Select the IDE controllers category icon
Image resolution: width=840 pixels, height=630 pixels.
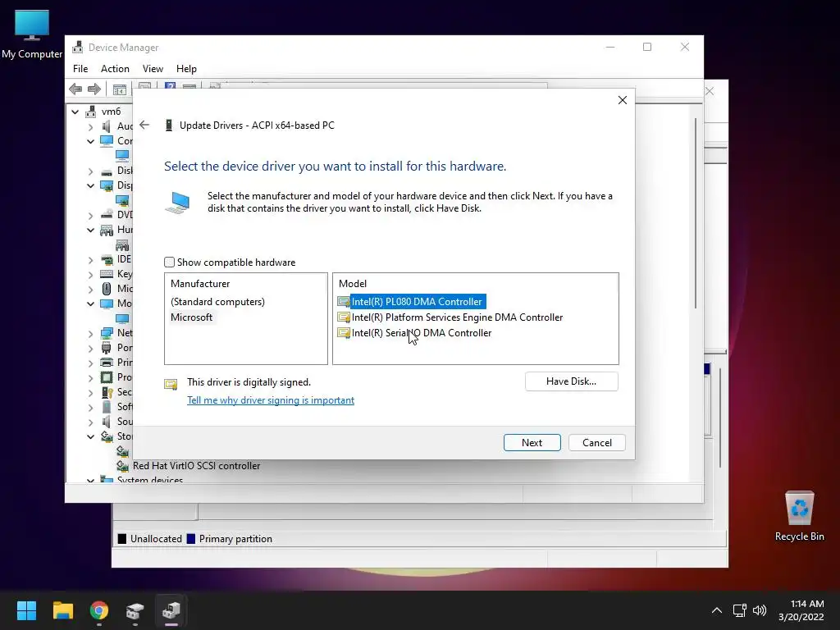(x=107, y=259)
